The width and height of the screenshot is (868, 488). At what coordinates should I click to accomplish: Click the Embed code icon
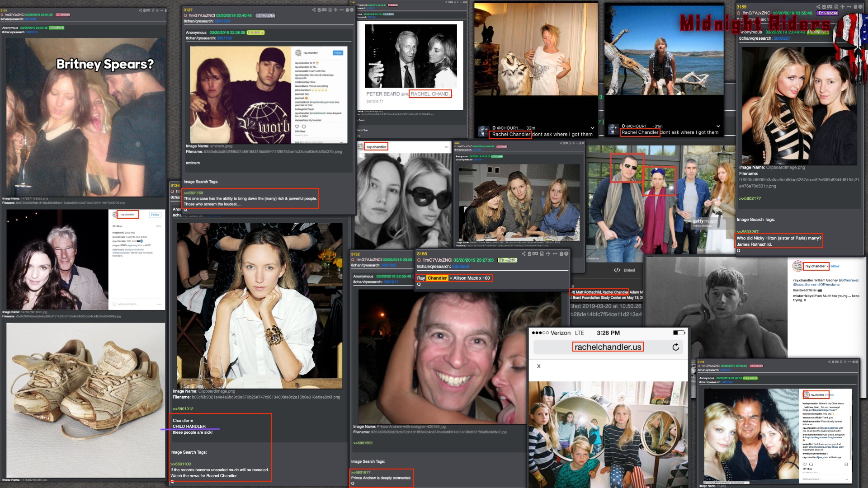[617, 270]
